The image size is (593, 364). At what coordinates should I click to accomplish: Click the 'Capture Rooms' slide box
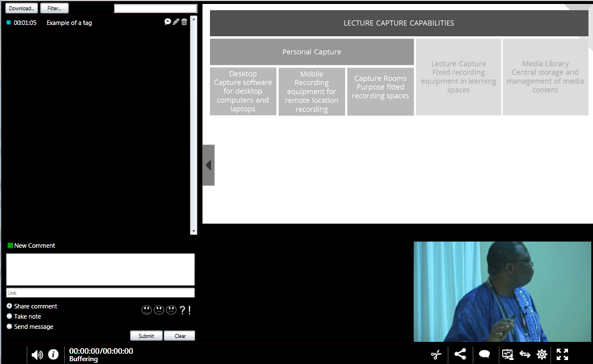point(380,91)
